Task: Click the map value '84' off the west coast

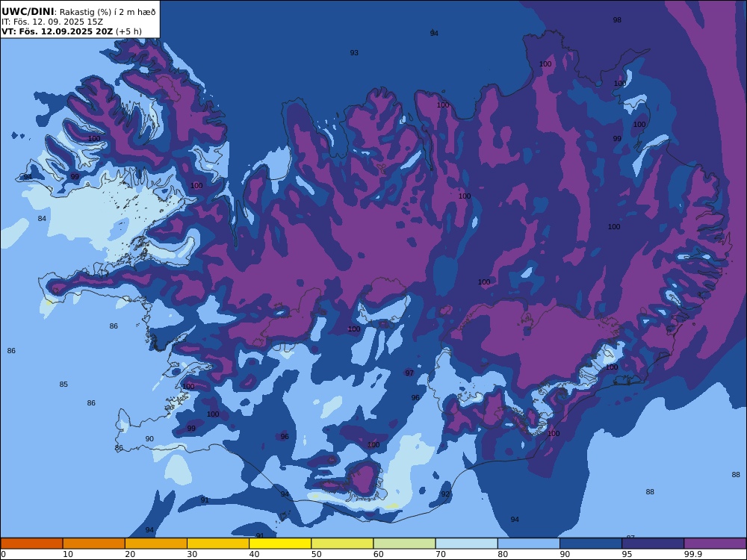Action: coord(42,219)
